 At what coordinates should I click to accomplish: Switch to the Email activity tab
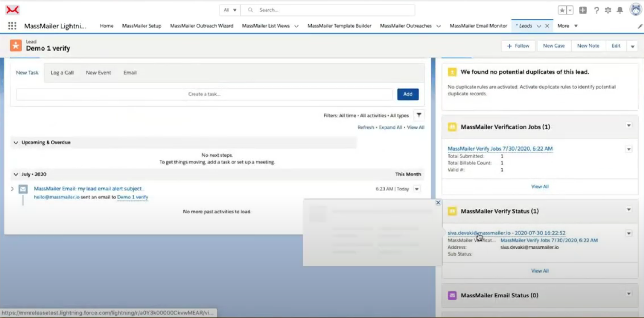pyautogui.click(x=130, y=73)
